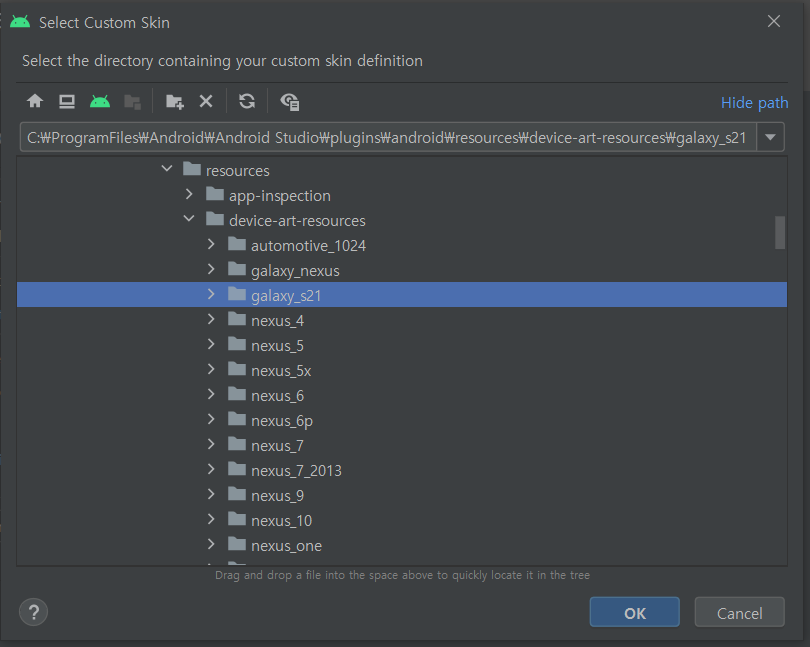Open the path history dropdown arrow
This screenshot has width=810, height=647.
(x=770, y=137)
